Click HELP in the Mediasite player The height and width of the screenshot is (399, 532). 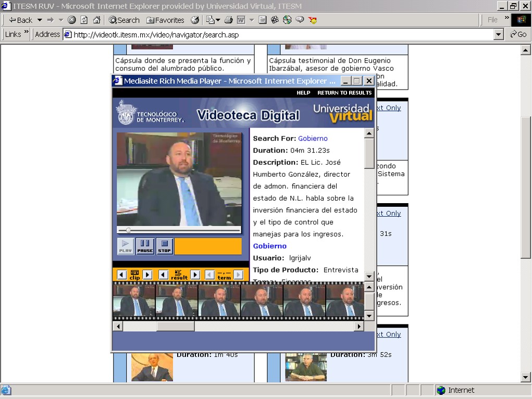[x=303, y=93]
